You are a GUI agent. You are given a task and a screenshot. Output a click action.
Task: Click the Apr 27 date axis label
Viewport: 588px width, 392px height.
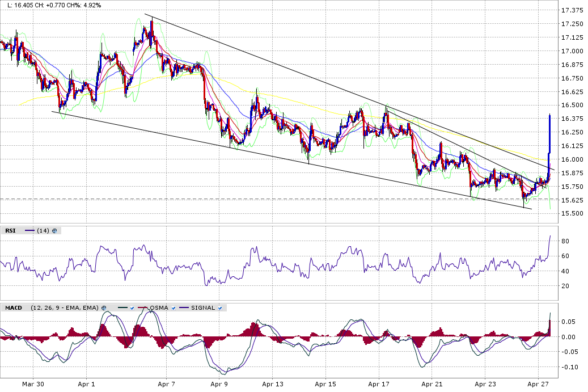click(x=538, y=384)
